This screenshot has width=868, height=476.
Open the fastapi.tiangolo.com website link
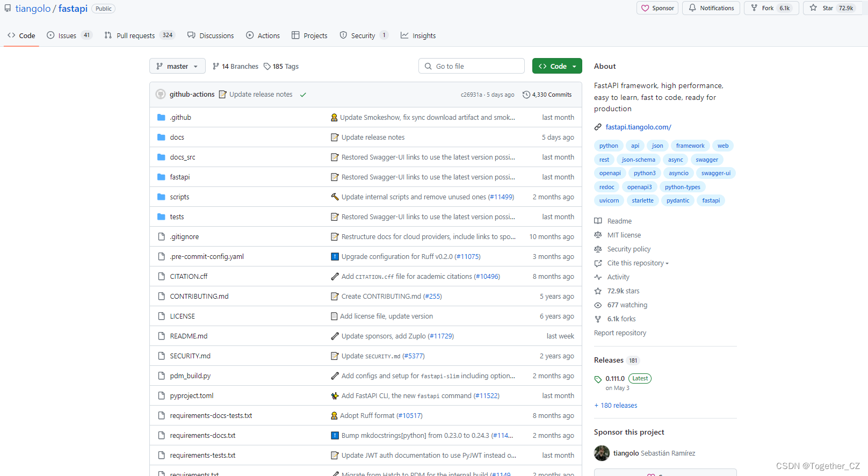point(638,127)
